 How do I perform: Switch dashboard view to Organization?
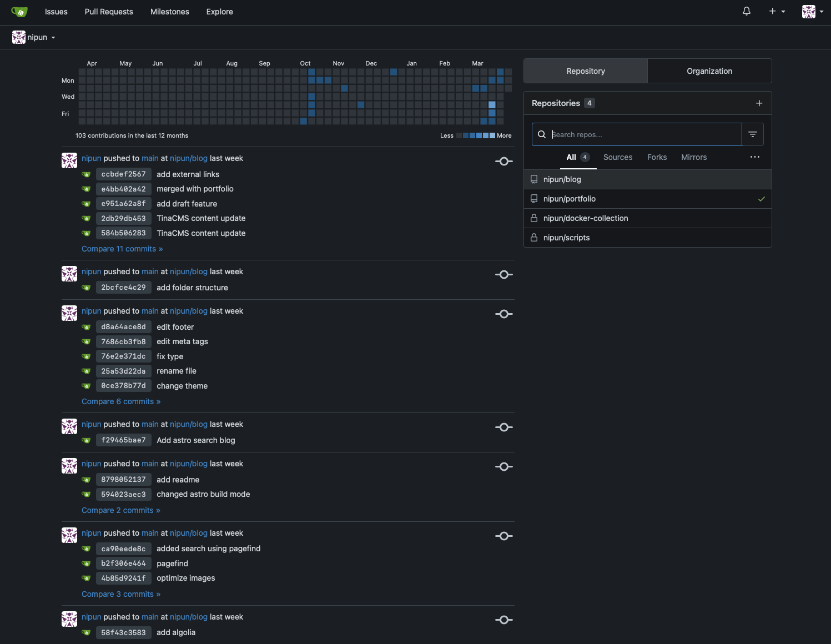[709, 71]
